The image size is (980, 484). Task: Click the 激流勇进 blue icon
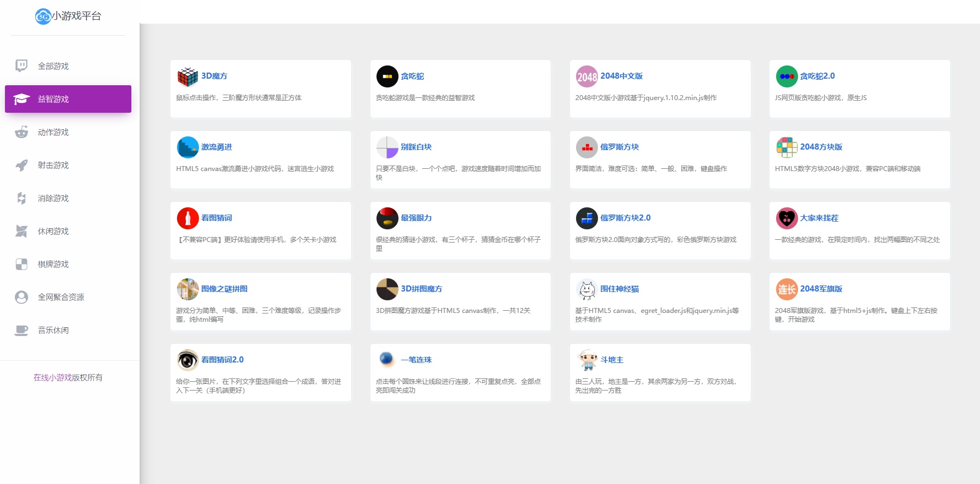(187, 147)
